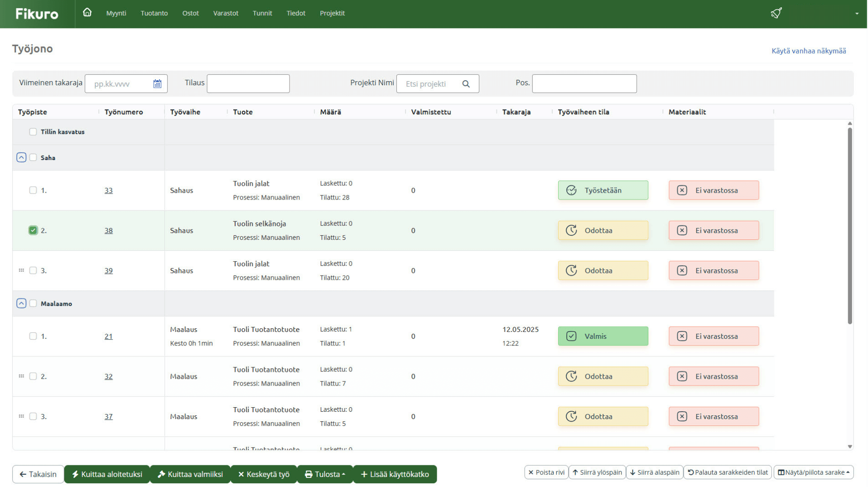Screen dimensions: 868x487
Task: Collapse the Saha workstation group
Action: pos(21,158)
